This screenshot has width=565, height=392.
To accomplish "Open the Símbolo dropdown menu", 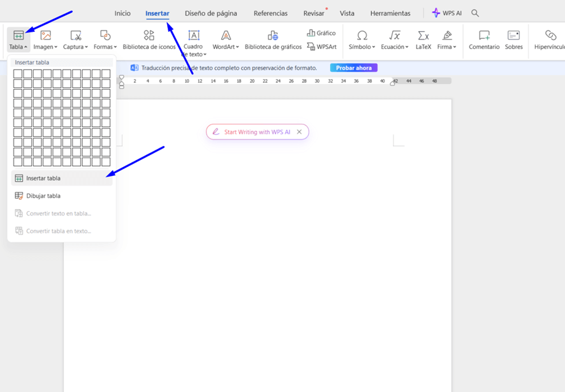I will click(362, 40).
